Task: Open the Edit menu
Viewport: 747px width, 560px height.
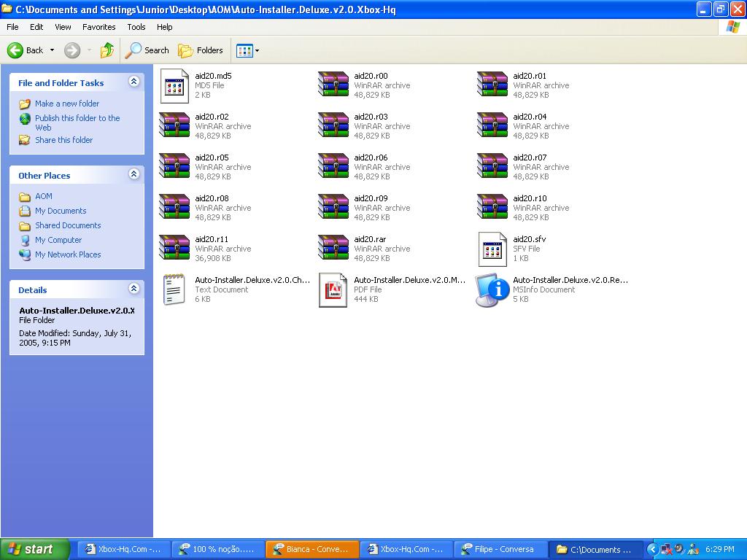Action: click(x=36, y=27)
